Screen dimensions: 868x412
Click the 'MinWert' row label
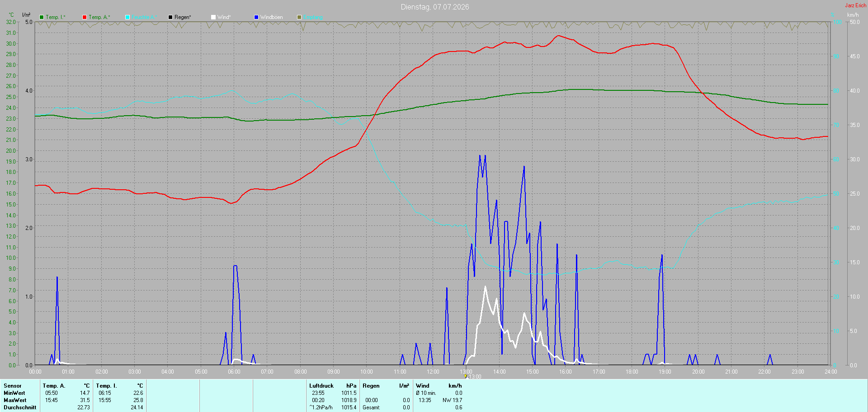pos(14,393)
